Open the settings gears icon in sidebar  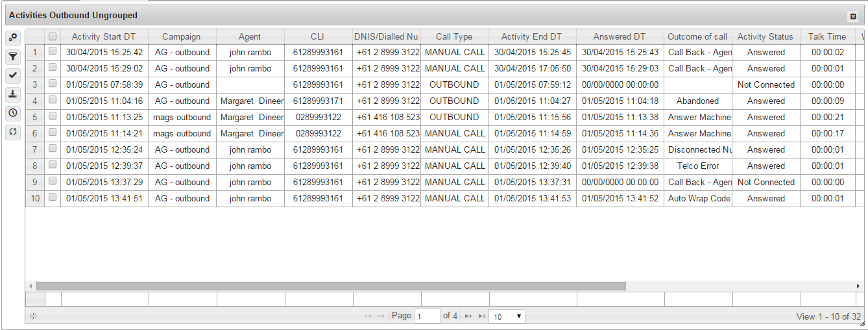13,38
